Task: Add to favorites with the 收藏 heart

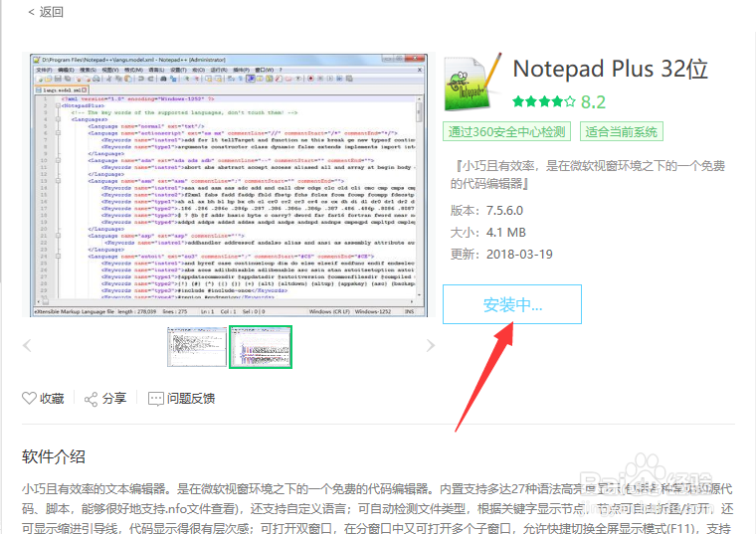Action: coord(43,399)
